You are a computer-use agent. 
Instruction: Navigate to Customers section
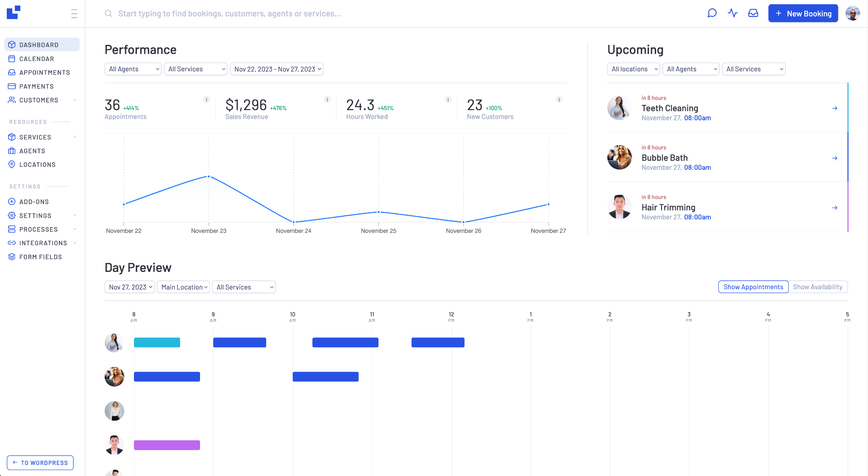pyautogui.click(x=39, y=100)
